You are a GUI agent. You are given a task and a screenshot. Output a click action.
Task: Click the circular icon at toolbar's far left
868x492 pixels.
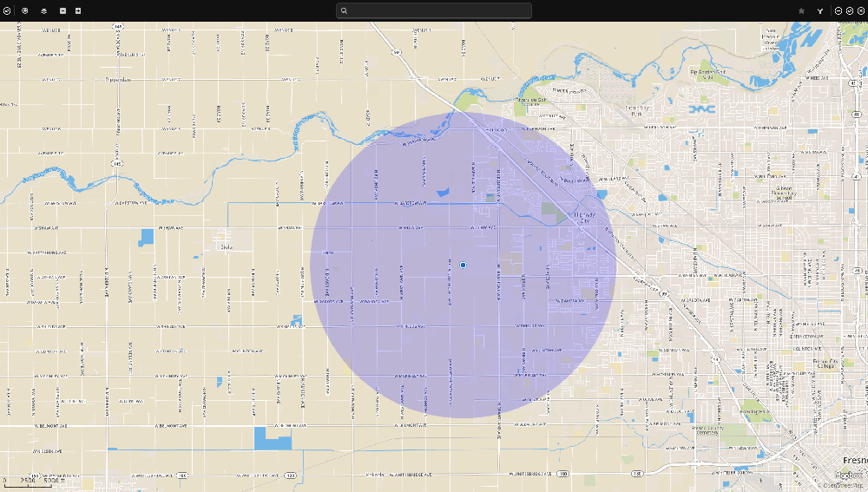[x=7, y=10]
